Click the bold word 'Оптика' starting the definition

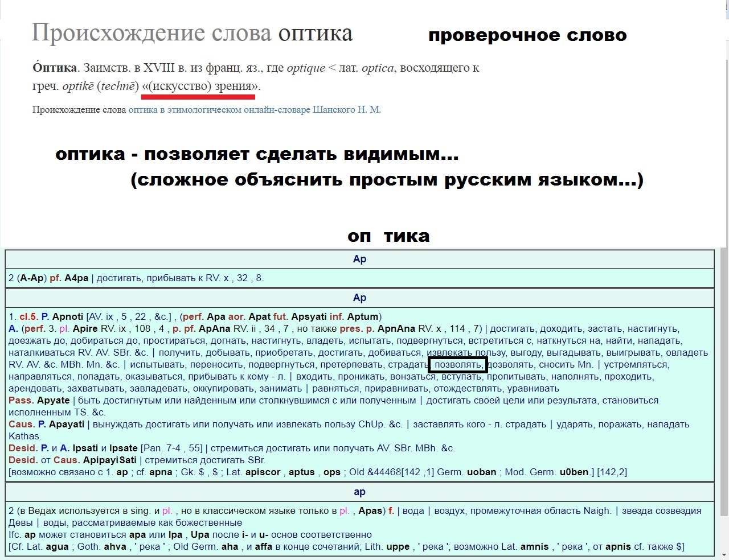tap(55, 68)
